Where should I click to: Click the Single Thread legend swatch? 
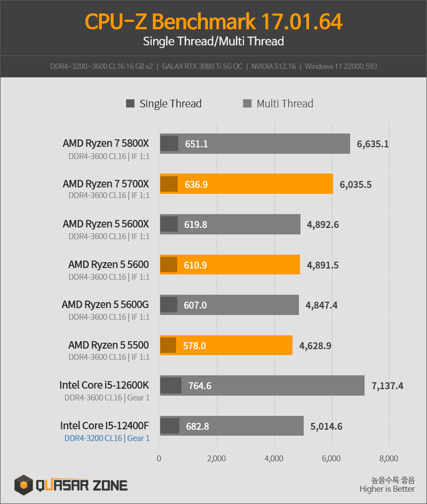tap(130, 104)
